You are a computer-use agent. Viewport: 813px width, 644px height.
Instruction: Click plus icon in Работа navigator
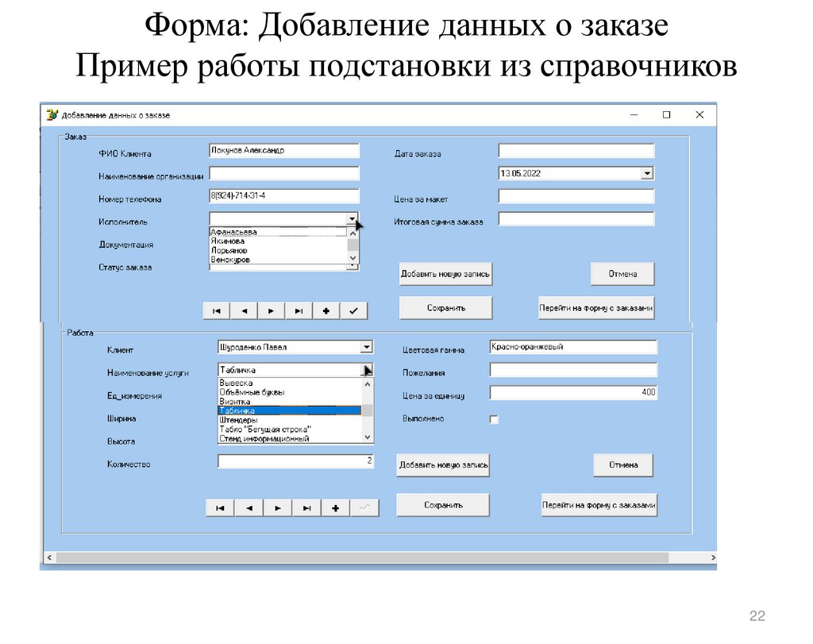(x=335, y=508)
